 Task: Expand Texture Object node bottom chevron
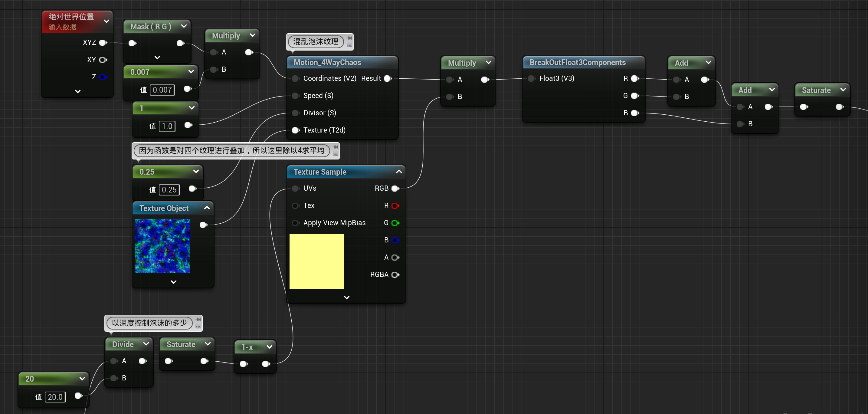pyautogui.click(x=174, y=282)
